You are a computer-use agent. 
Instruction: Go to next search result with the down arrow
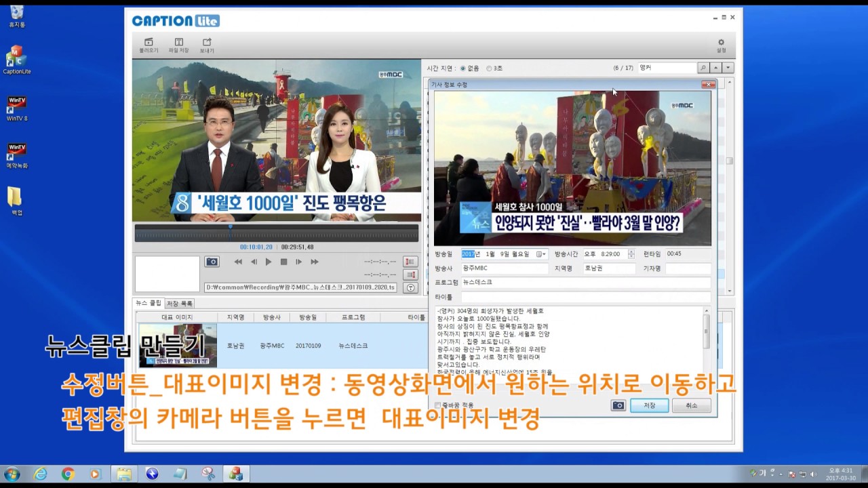[728, 68]
